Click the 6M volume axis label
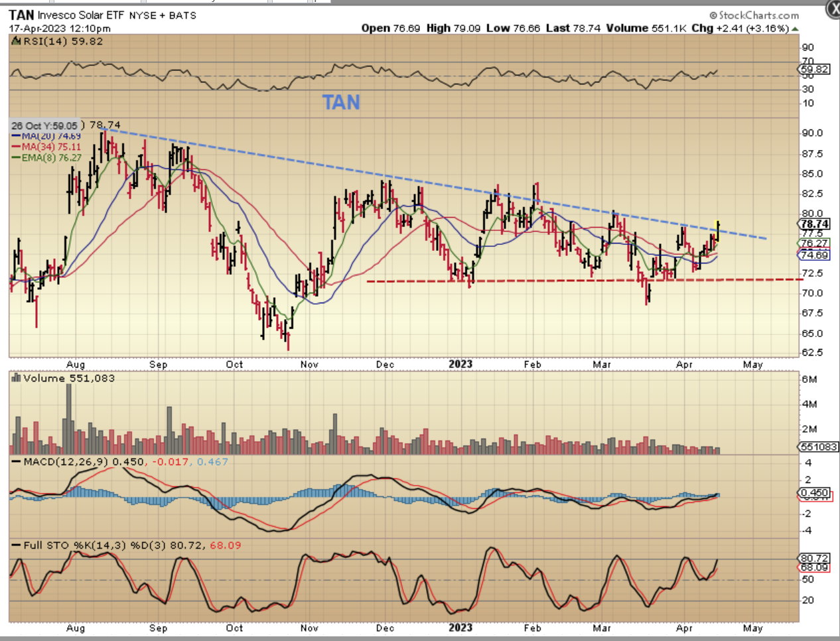 pos(809,379)
